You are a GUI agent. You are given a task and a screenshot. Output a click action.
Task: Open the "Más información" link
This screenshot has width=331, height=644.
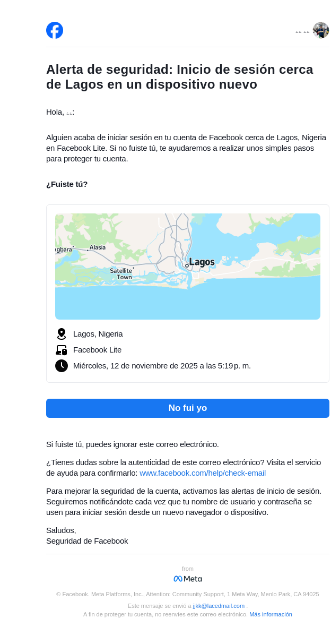pyautogui.click(x=271, y=614)
